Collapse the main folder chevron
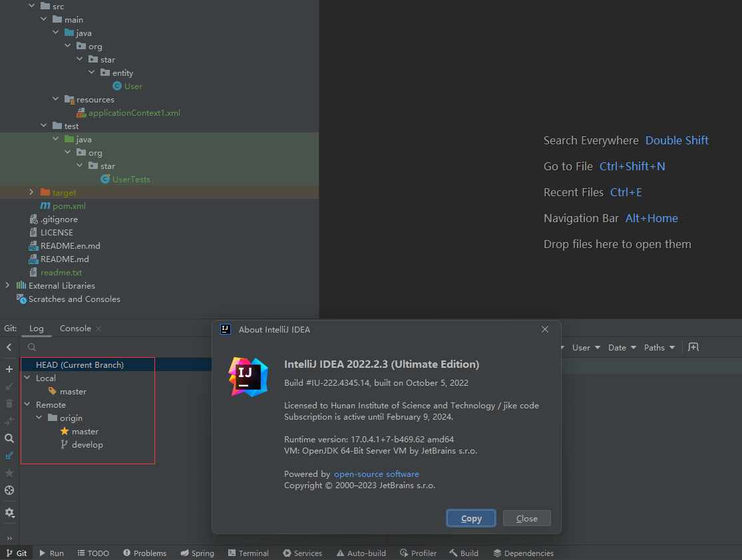 point(43,19)
